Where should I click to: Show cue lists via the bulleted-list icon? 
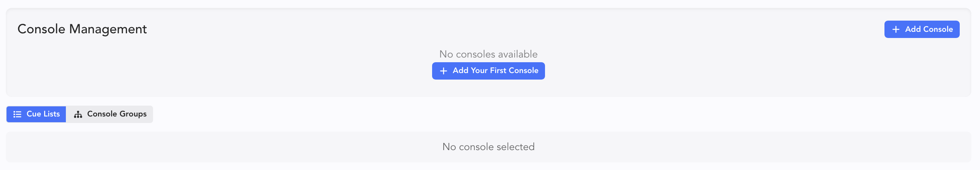pyautogui.click(x=17, y=114)
